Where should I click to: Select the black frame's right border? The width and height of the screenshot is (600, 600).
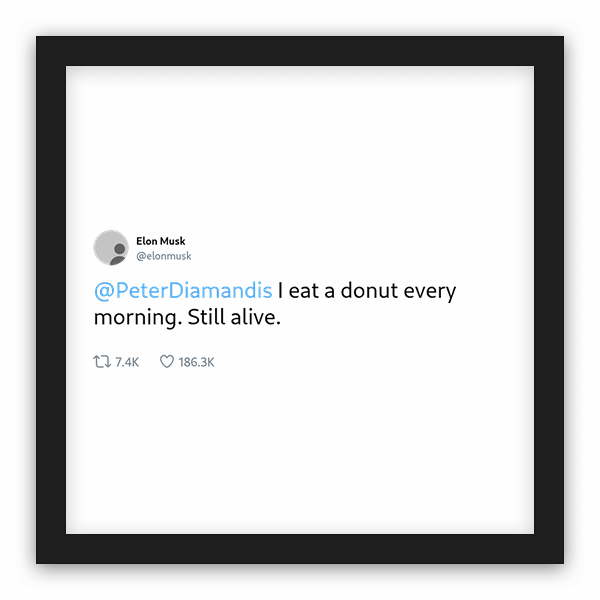(x=549, y=300)
